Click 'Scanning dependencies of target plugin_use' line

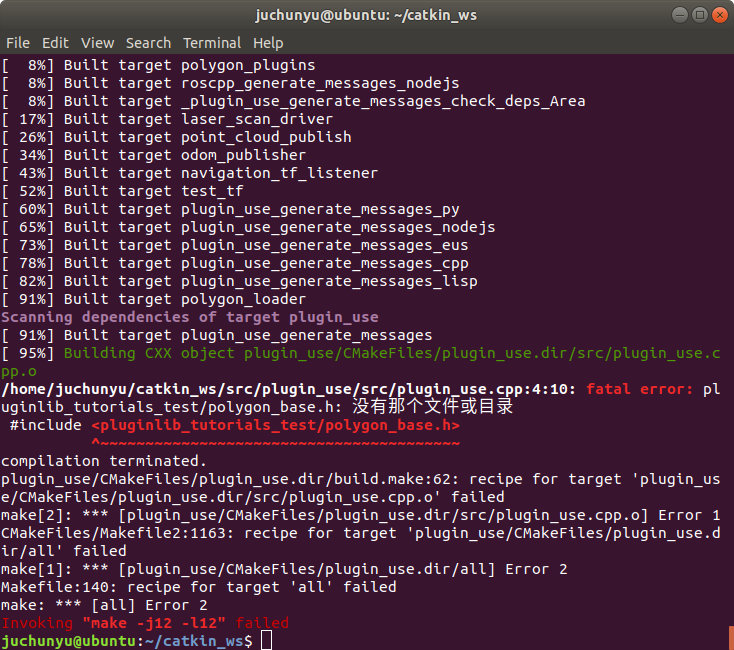(x=190, y=317)
